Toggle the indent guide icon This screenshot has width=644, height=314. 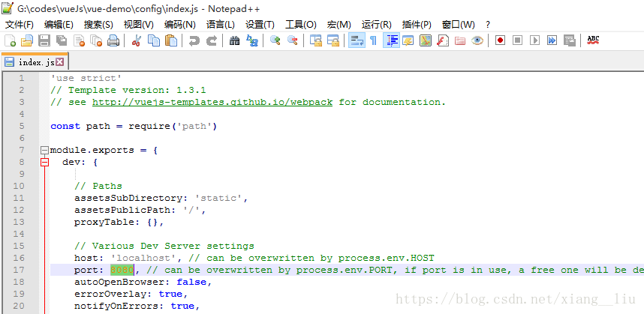tap(391, 40)
